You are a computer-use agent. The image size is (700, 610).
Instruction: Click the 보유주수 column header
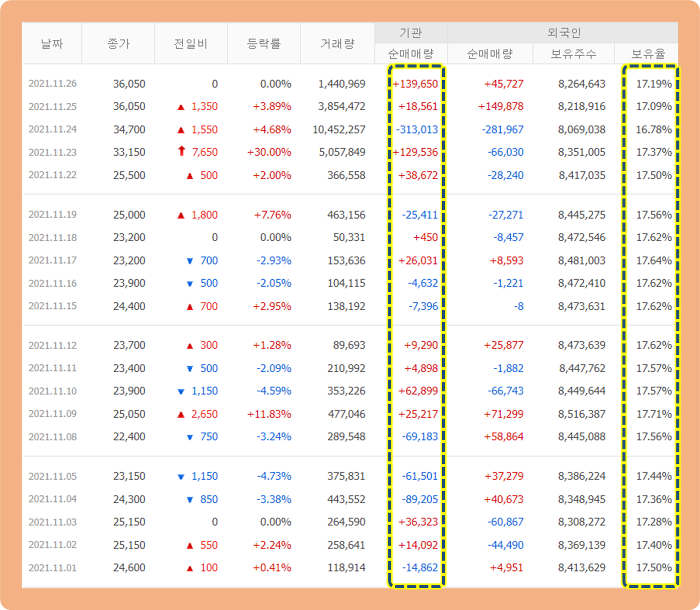tap(574, 54)
